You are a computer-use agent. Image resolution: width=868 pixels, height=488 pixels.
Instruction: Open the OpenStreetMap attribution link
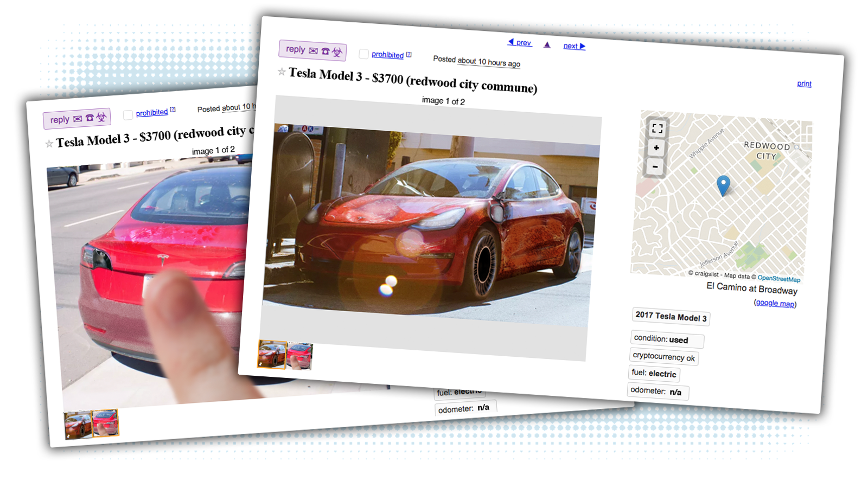tap(778, 278)
